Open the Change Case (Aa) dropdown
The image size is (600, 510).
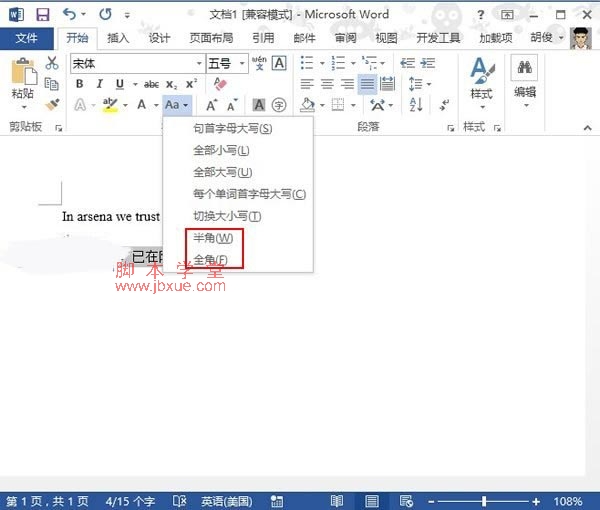pos(177,104)
